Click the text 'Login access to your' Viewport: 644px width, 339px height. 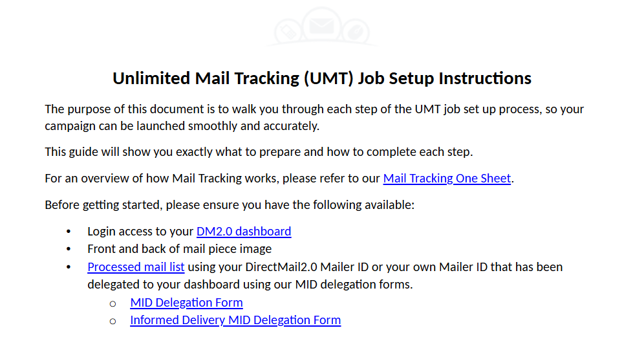(140, 232)
